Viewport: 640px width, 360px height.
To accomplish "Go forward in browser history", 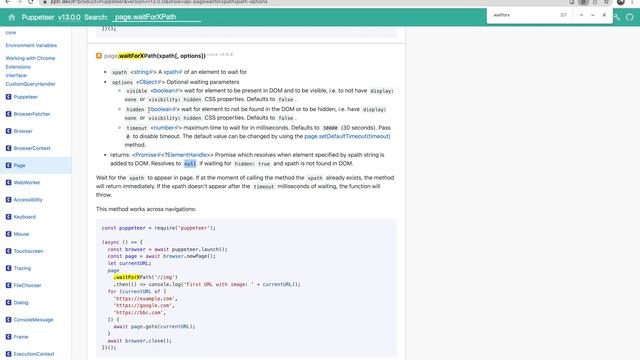I will (x=19, y=2).
